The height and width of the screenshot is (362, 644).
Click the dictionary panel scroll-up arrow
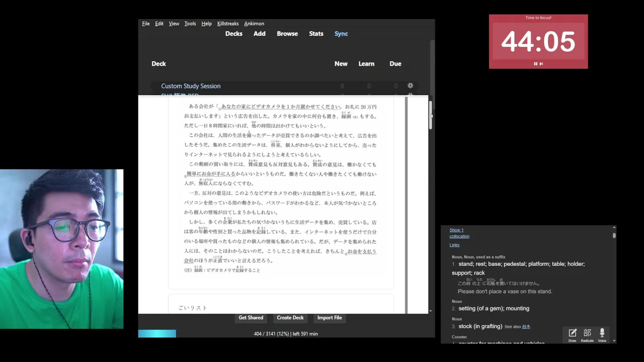pyautogui.click(x=614, y=228)
